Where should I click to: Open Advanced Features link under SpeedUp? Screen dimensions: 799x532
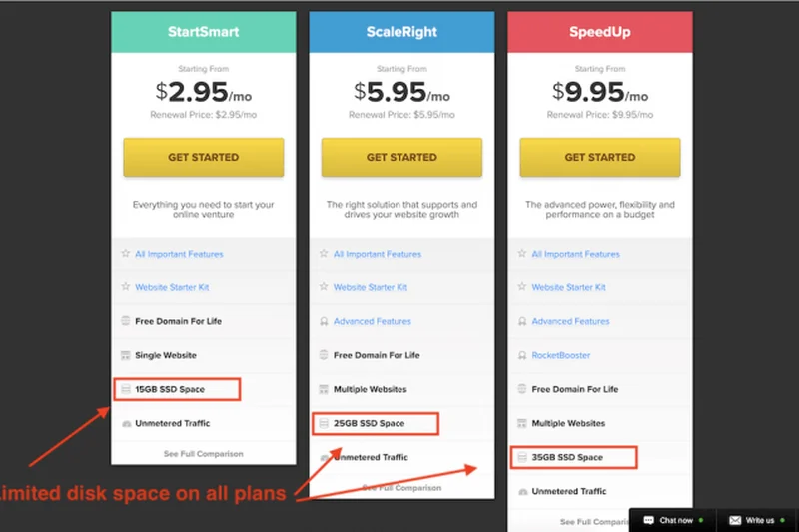570,321
